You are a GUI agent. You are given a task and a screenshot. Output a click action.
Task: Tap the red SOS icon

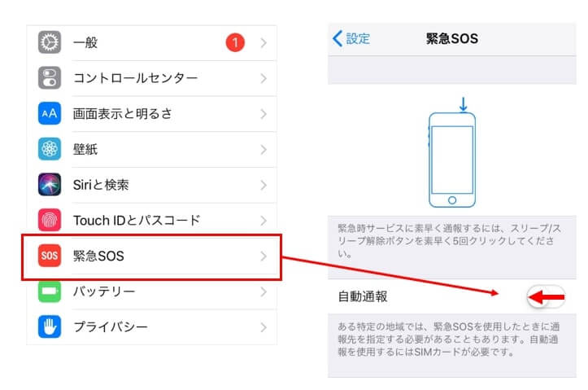[50, 256]
